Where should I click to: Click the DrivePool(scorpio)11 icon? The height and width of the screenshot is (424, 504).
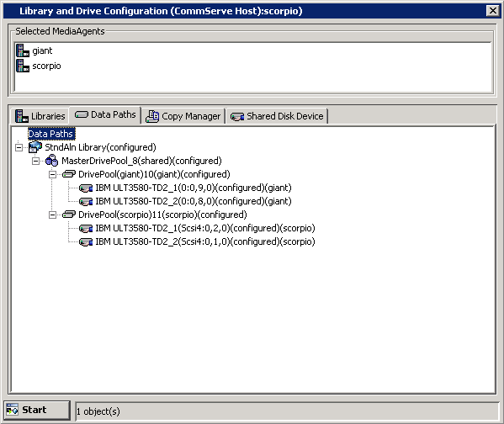[69, 215]
